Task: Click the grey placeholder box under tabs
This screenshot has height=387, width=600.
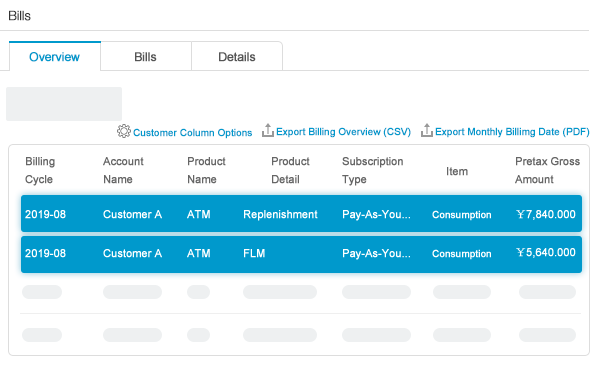Action: [x=64, y=104]
